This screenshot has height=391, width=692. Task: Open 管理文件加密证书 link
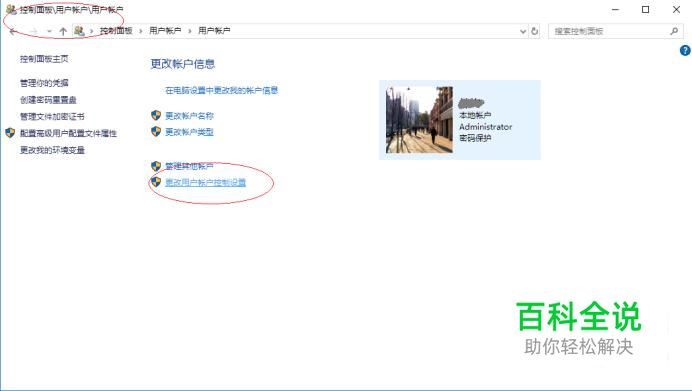pyautogui.click(x=52, y=117)
